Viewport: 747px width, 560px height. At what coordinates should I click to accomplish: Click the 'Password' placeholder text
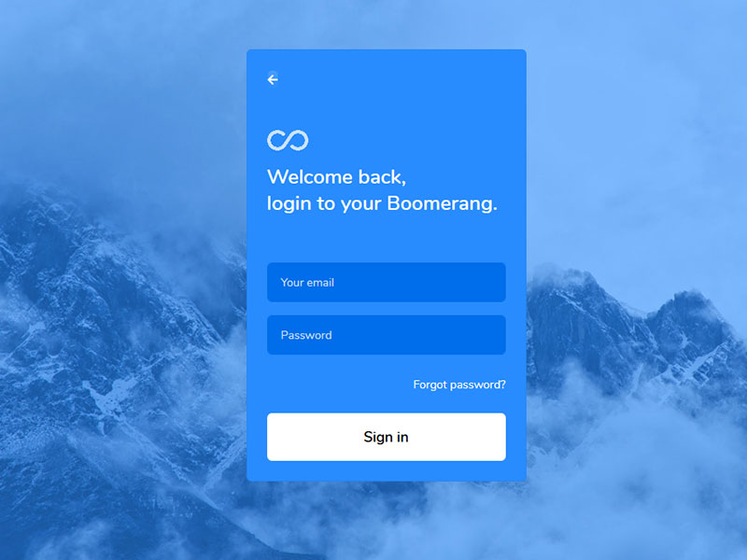(306, 335)
